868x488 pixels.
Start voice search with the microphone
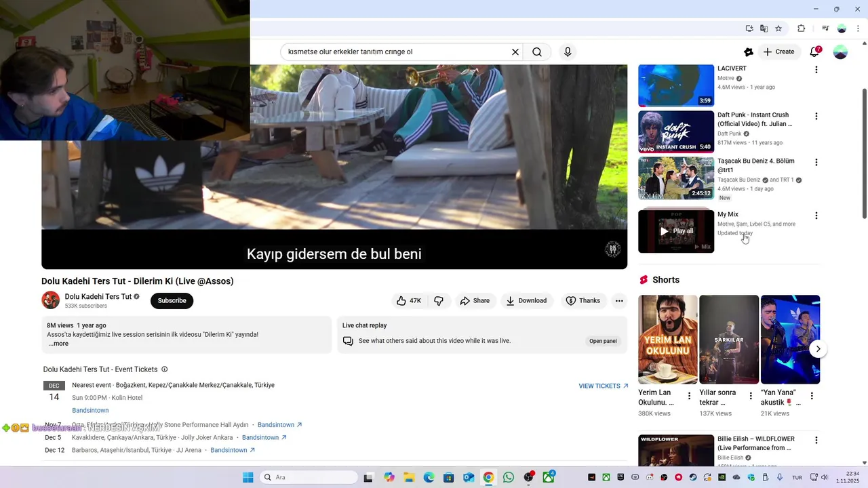coord(568,52)
